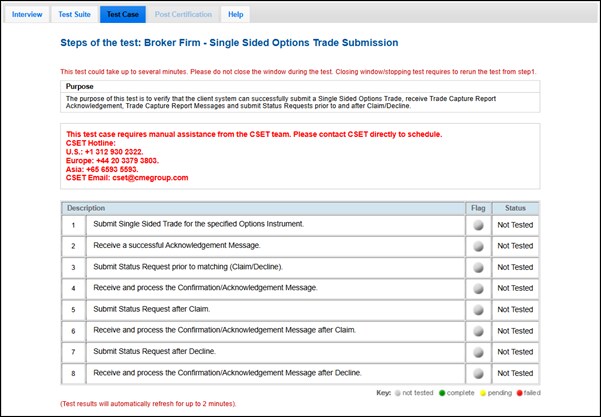Click the Not Tested status for step 1
Screen dimensions: 601x417
point(515,225)
